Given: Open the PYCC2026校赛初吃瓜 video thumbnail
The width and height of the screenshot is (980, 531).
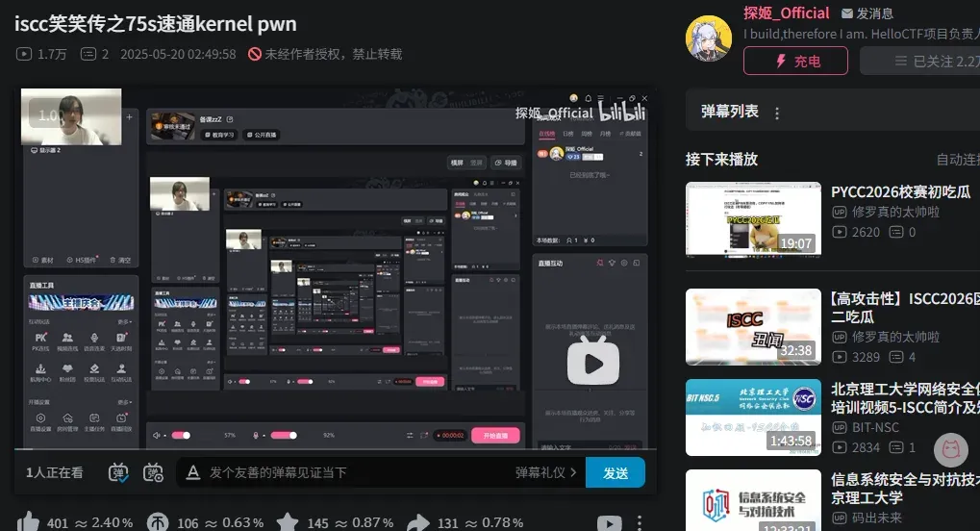Looking at the screenshot, I should coord(753,219).
